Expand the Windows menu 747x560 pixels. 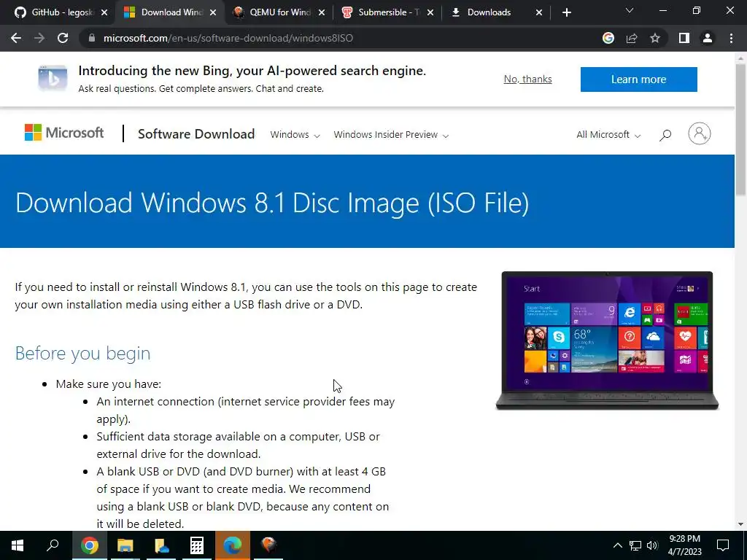point(295,135)
